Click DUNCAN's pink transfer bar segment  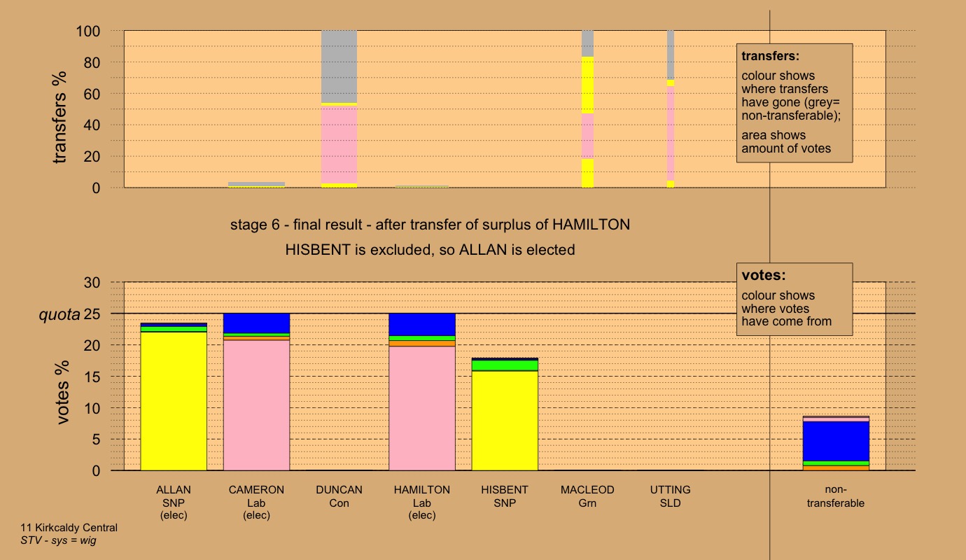[x=339, y=144]
